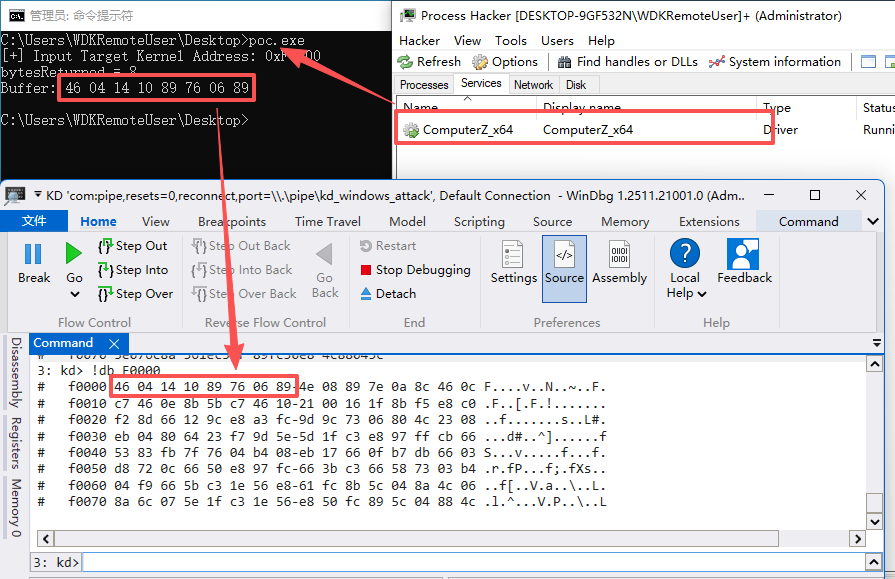Open the Registers side panel
The image size is (895, 579).
[x=16, y=443]
